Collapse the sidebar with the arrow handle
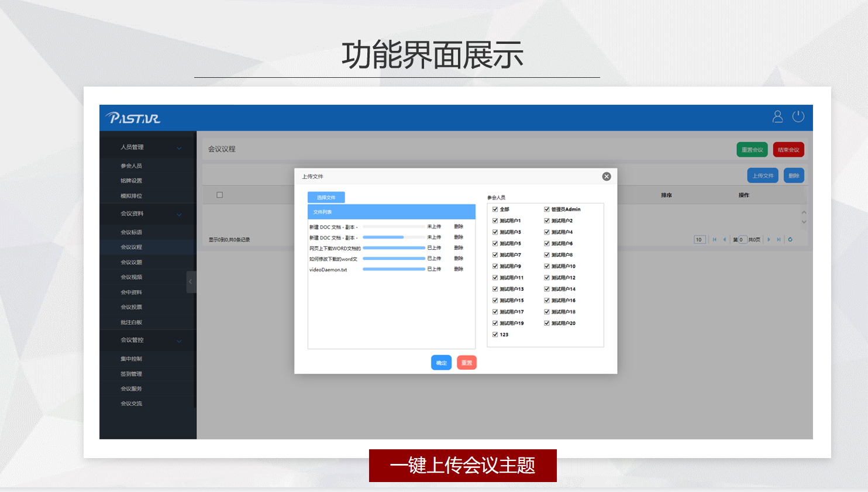Screen dimensions: 868x492 click(x=190, y=282)
